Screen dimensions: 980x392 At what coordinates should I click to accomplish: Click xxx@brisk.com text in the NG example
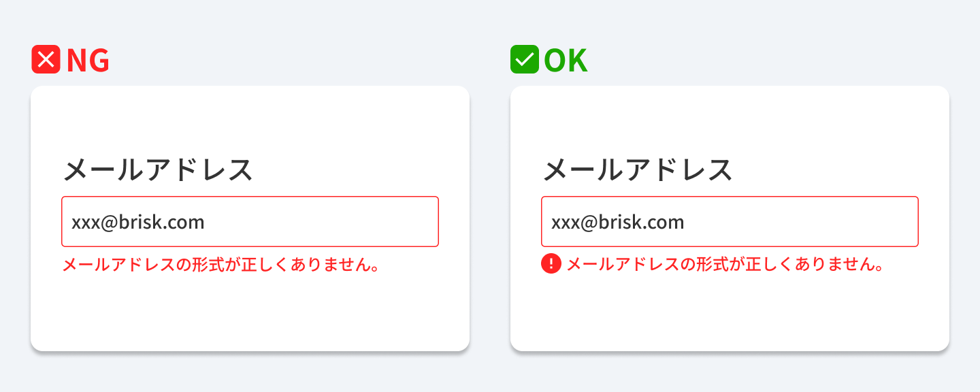click(138, 223)
